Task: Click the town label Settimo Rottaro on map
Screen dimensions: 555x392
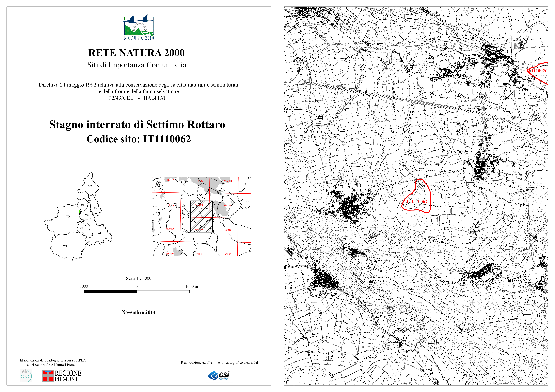Action: [x=490, y=168]
